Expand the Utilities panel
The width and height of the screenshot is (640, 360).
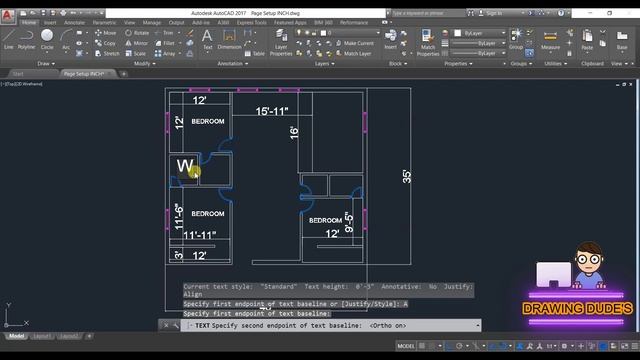tap(556, 64)
